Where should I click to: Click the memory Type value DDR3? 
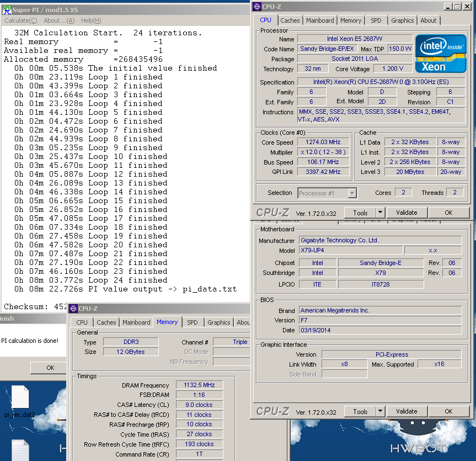point(131,342)
